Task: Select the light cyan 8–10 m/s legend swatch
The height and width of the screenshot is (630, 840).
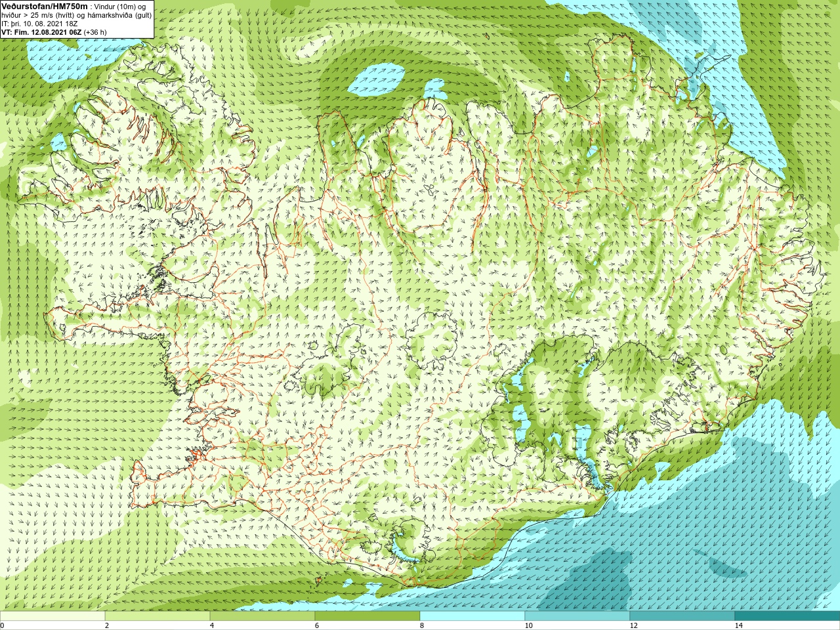Action: (472, 616)
